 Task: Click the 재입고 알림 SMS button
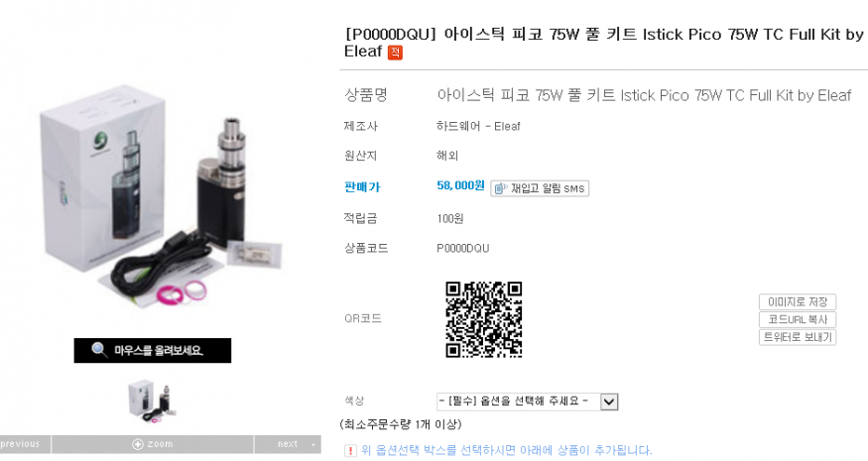pos(540,188)
